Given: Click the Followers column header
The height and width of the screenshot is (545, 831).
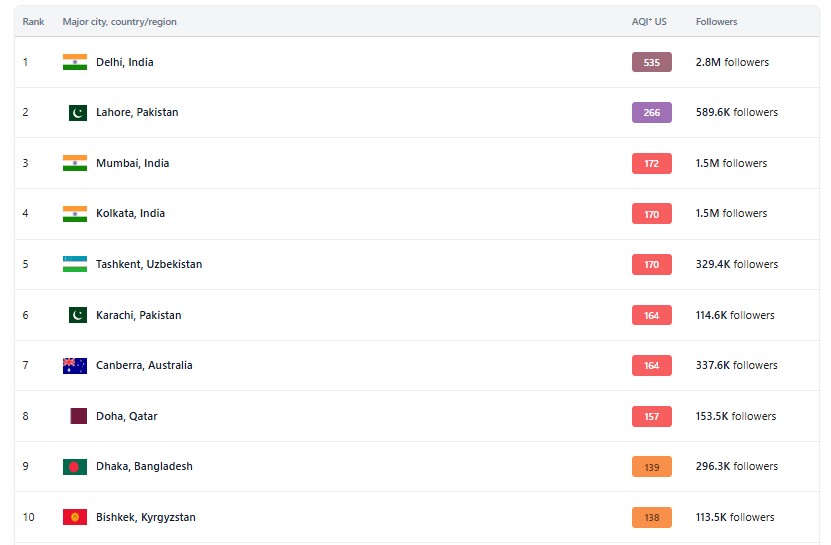Looking at the screenshot, I should (x=716, y=21).
